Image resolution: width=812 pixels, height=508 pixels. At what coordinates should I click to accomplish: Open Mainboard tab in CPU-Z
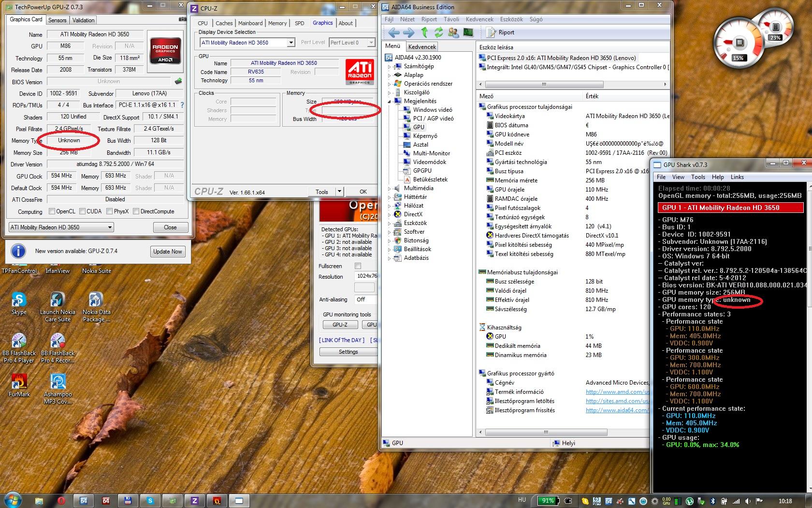(250, 23)
